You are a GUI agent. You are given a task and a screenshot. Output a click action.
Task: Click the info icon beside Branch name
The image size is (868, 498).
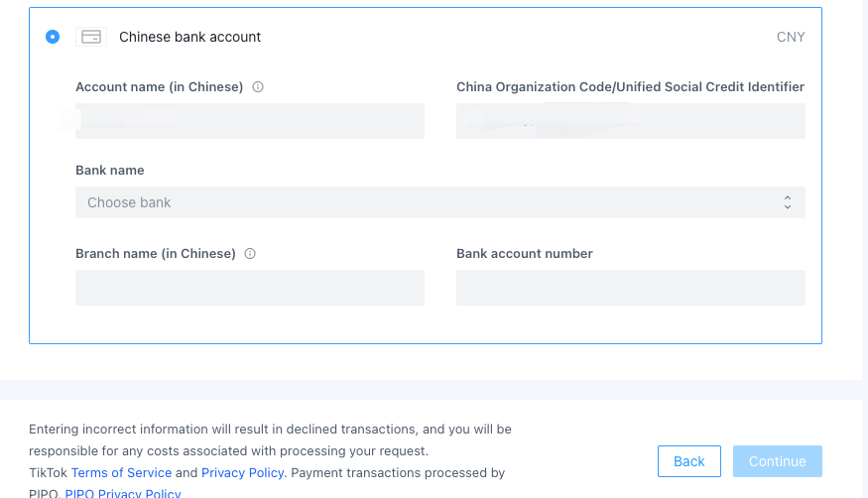click(250, 254)
